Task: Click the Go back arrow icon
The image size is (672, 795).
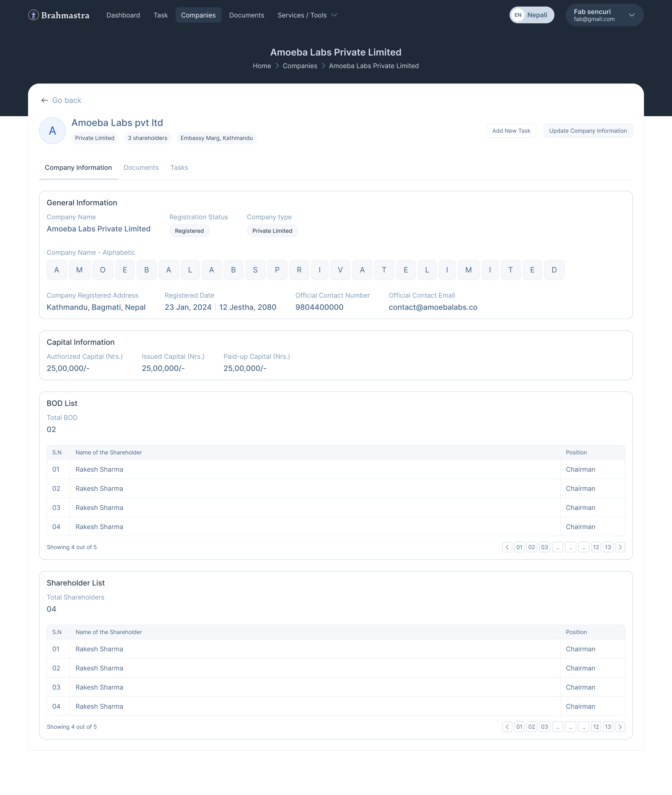Action: click(45, 101)
